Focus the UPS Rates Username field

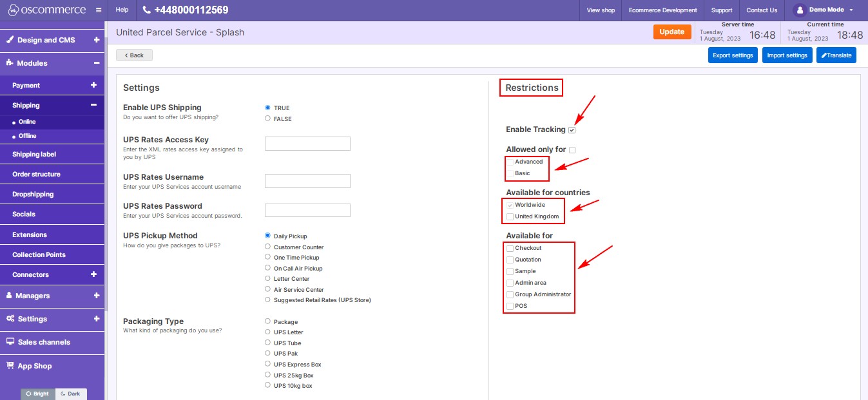307,181
